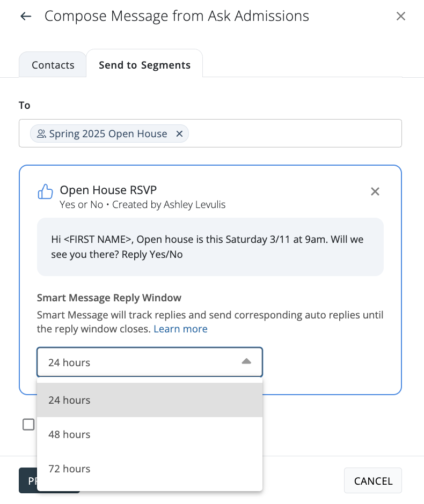Screen dimensions: 424x504
Task: Click the Spring 2025 Open House chip label
Action: (108, 134)
